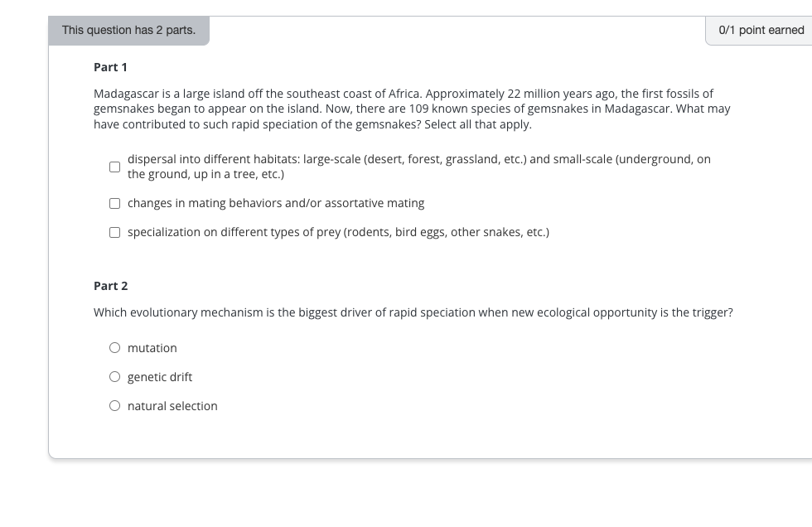Click the mutation answer label text

click(152, 347)
